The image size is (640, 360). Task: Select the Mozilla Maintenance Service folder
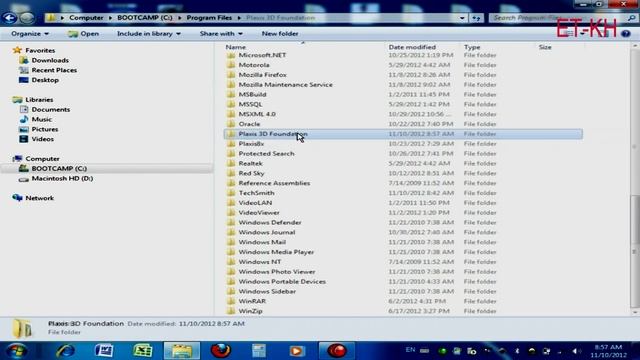(x=285, y=84)
